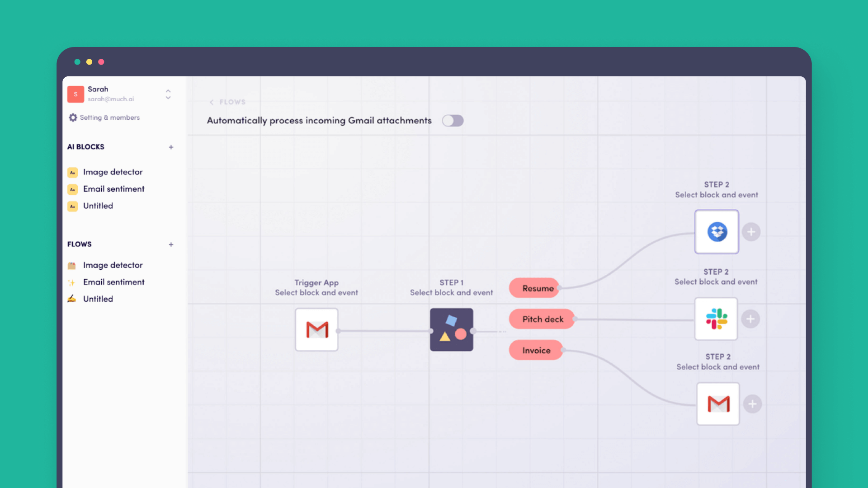Add a new AI Block with plus

point(170,146)
